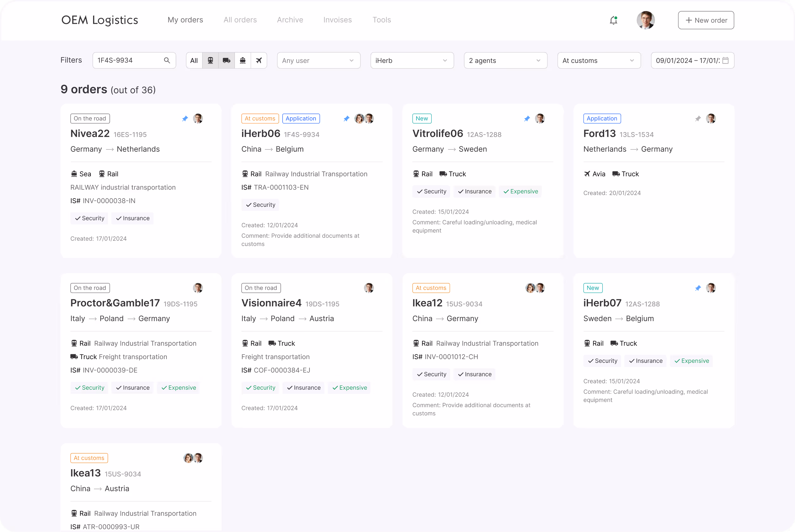
Task: Unpin the iHerb07 order card
Action: pyautogui.click(x=698, y=288)
